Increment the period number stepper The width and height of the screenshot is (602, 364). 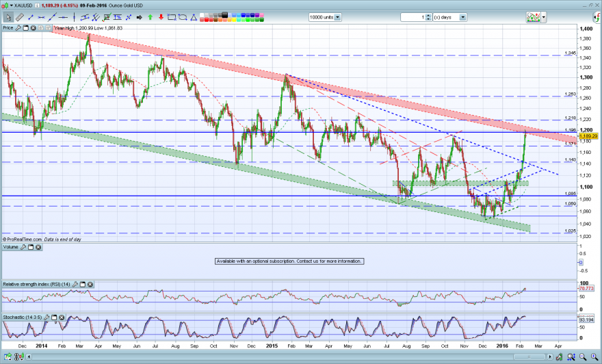pos(428,15)
